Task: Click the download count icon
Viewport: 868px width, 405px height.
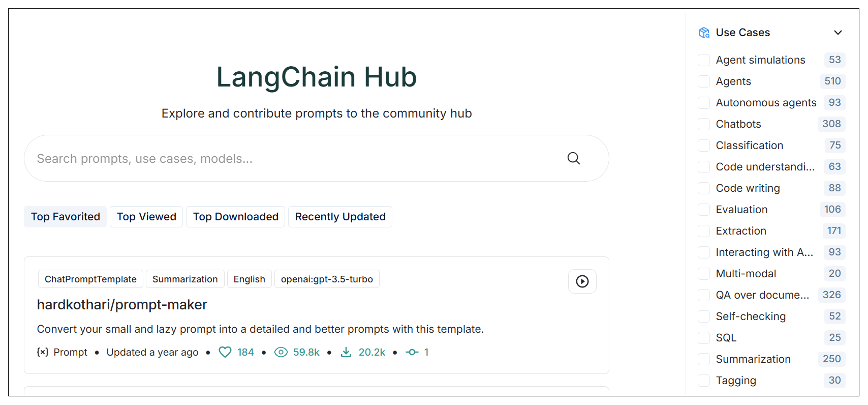Action: [x=346, y=352]
